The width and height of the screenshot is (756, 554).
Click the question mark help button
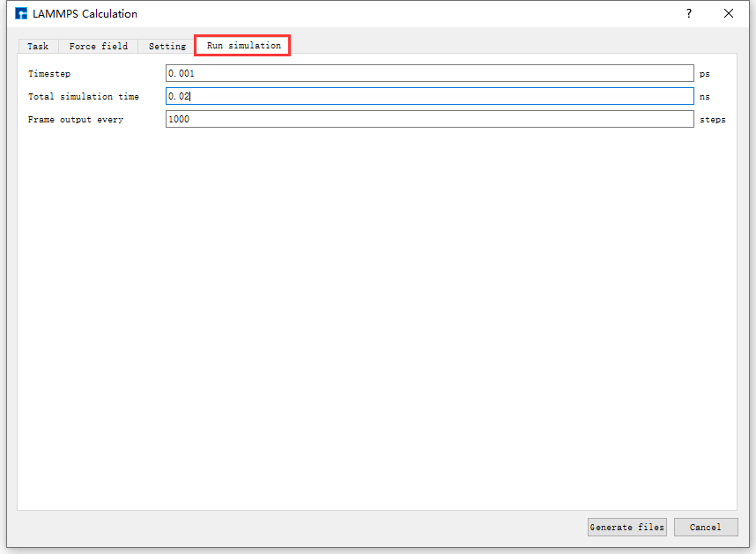(689, 14)
